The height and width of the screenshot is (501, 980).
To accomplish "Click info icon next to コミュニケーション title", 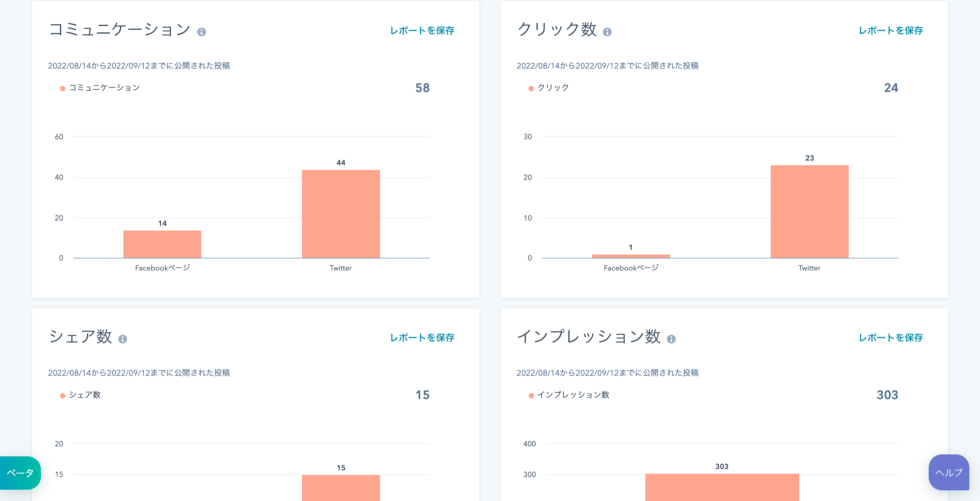I will pyautogui.click(x=202, y=32).
